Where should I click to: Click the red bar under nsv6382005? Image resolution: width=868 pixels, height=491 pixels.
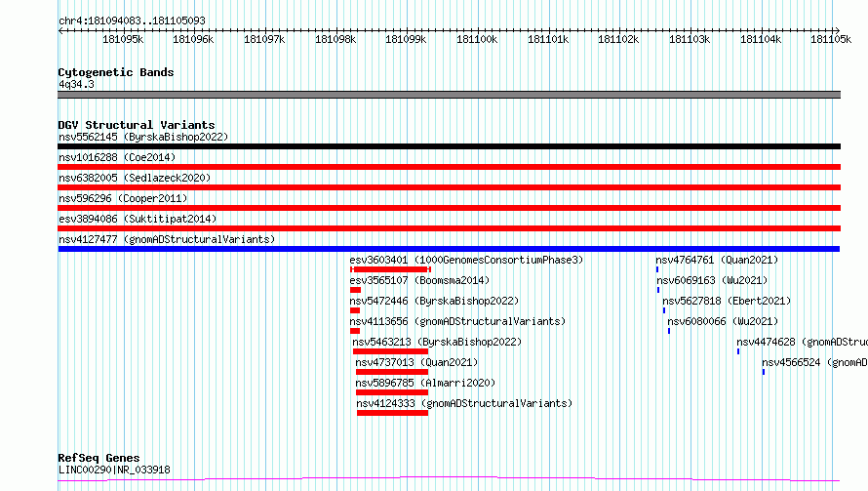pos(449,187)
